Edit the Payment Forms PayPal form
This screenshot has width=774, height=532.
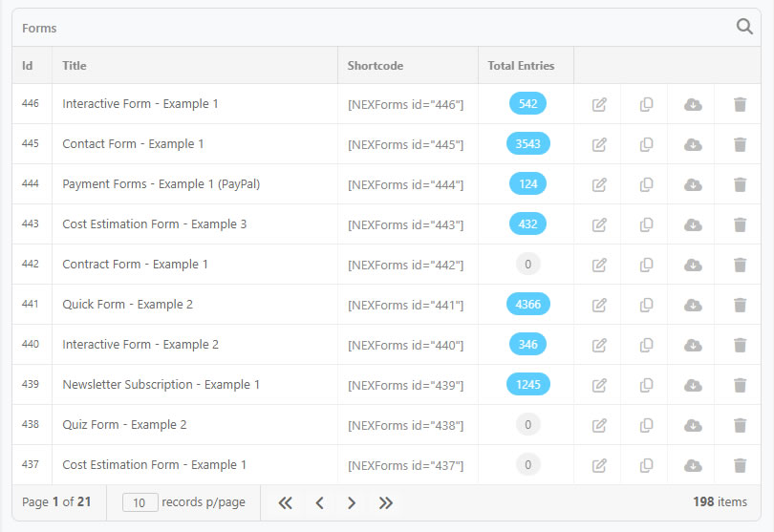(x=599, y=184)
